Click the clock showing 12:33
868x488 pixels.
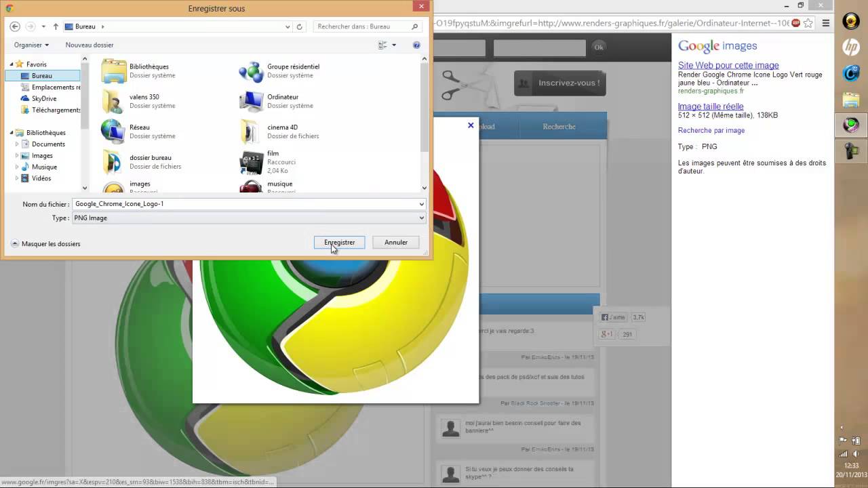pos(852,466)
